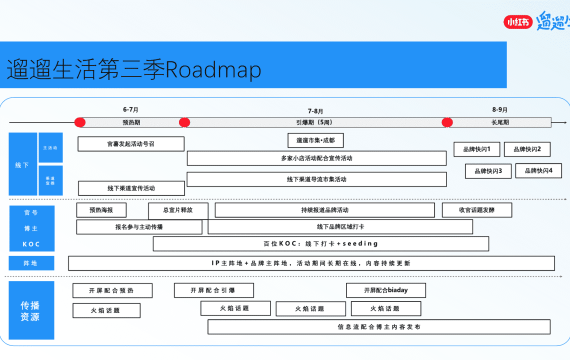Click the 小红书 red logo
The height and width of the screenshot is (360, 570).
tap(518, 22)
